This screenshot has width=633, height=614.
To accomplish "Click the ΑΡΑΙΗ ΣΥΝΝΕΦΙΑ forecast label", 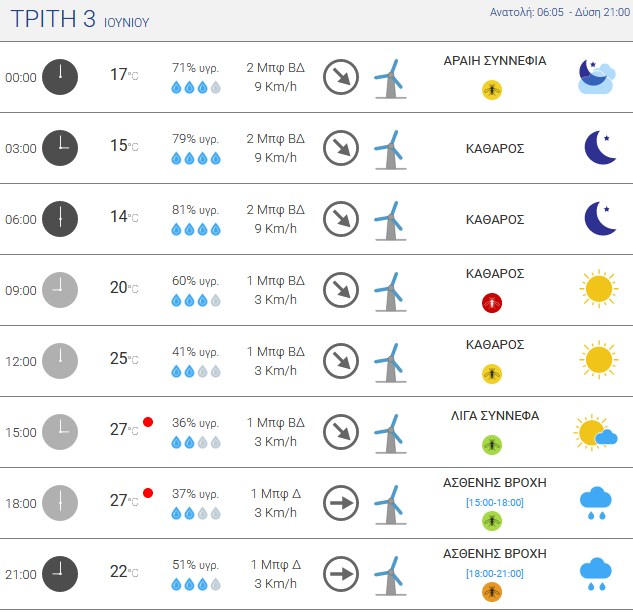I will (x=494, y=61).
